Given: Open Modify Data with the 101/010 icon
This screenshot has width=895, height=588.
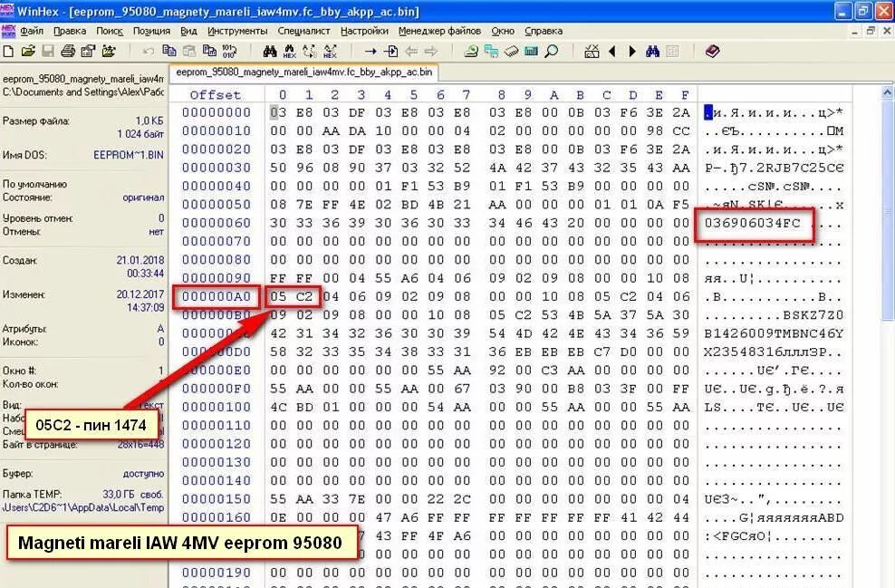Looking at the screenshot, I should pos(229,52).
